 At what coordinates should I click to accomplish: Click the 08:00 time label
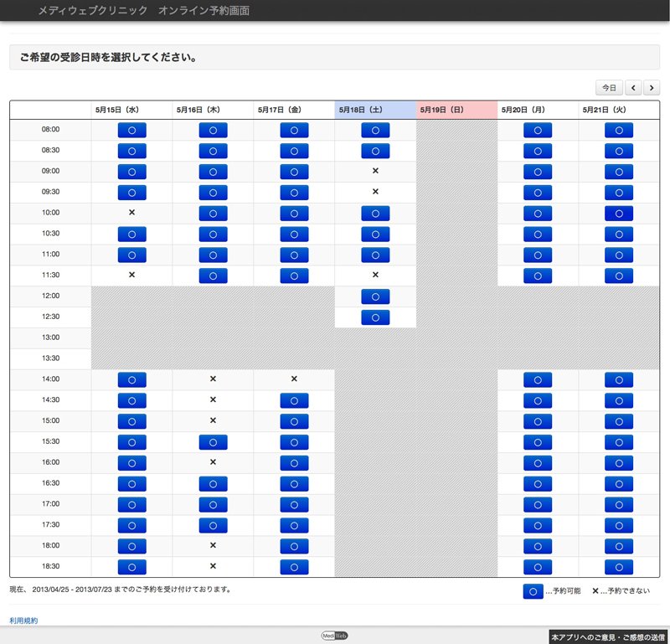click(x=50, y=129)
